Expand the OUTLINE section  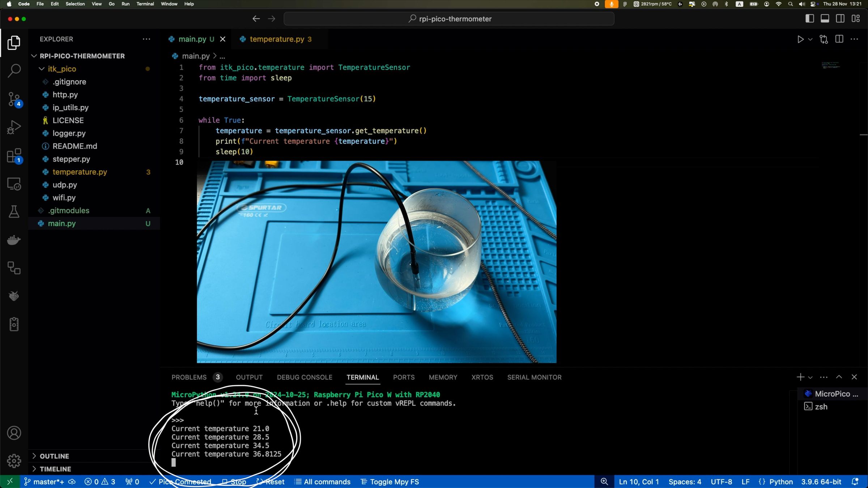pyautogui.click(x=54, y=456)
